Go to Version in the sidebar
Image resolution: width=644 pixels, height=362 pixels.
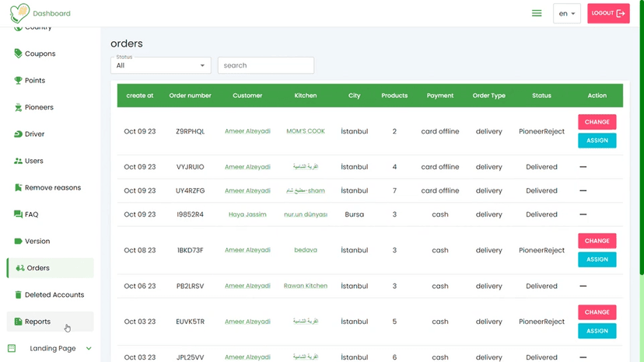(37, 242)
